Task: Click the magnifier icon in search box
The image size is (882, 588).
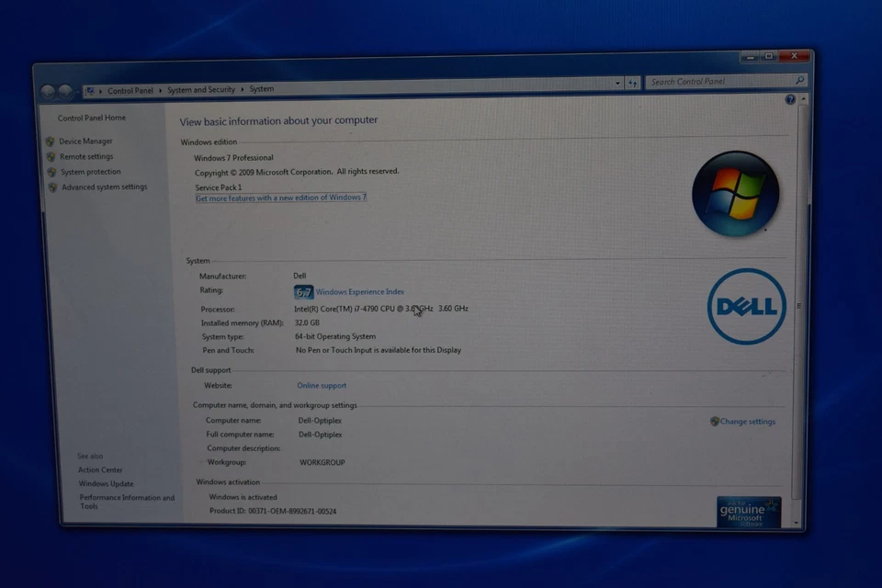Action: tap(799, 82)
